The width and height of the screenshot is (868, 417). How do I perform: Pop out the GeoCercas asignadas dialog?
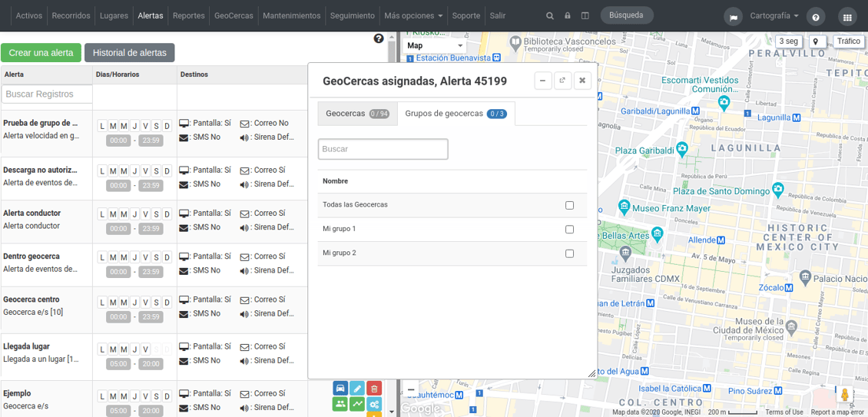click(x=562, y=81)
